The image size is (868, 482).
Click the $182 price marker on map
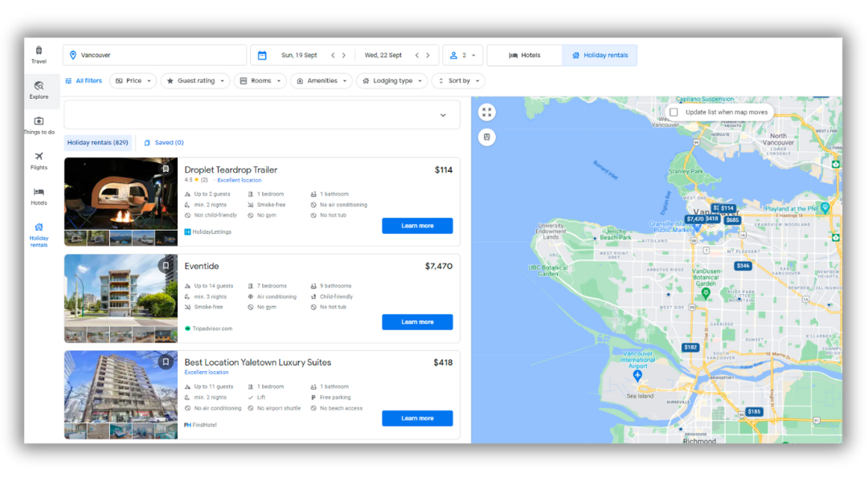click(690, 347)
